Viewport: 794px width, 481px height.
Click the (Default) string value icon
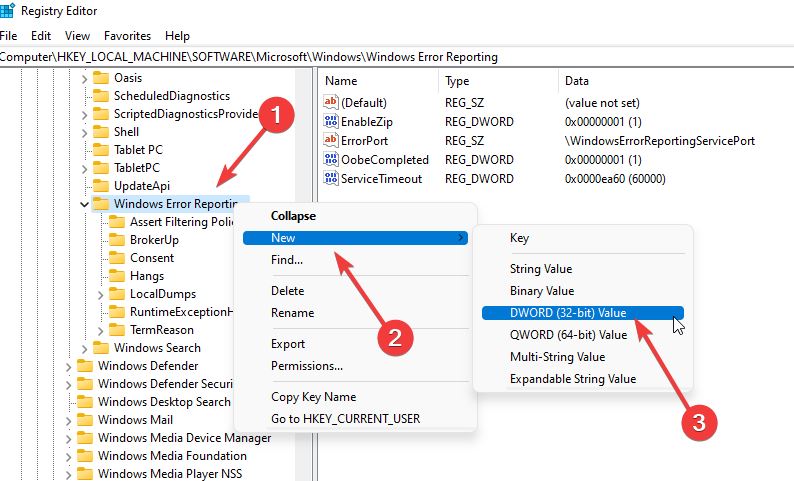332,102
